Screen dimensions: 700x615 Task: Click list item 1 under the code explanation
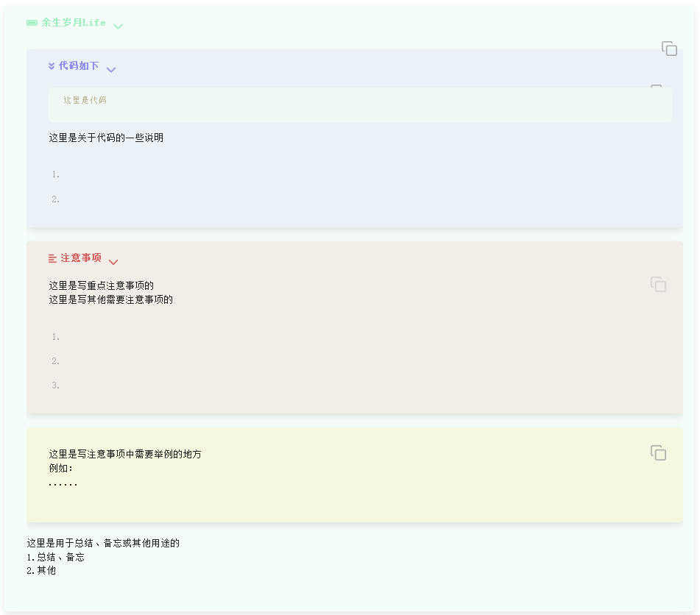[56, 174]
